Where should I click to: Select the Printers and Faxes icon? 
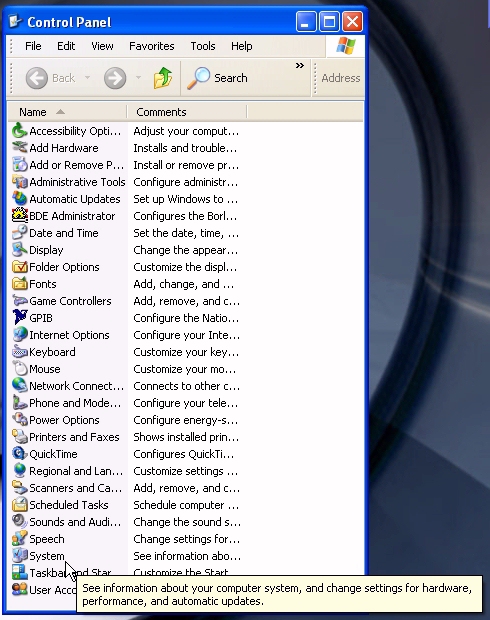pos(19,437)
